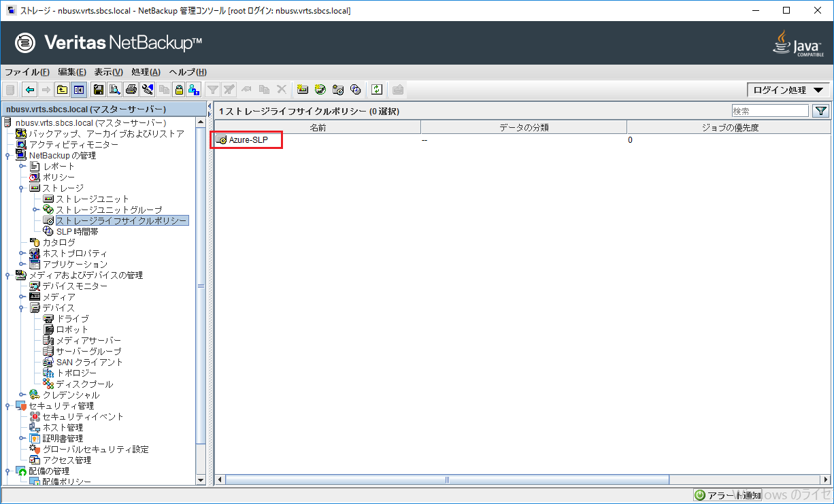Toggle the show/hide tree pane toolbar icon

[78, 89]
